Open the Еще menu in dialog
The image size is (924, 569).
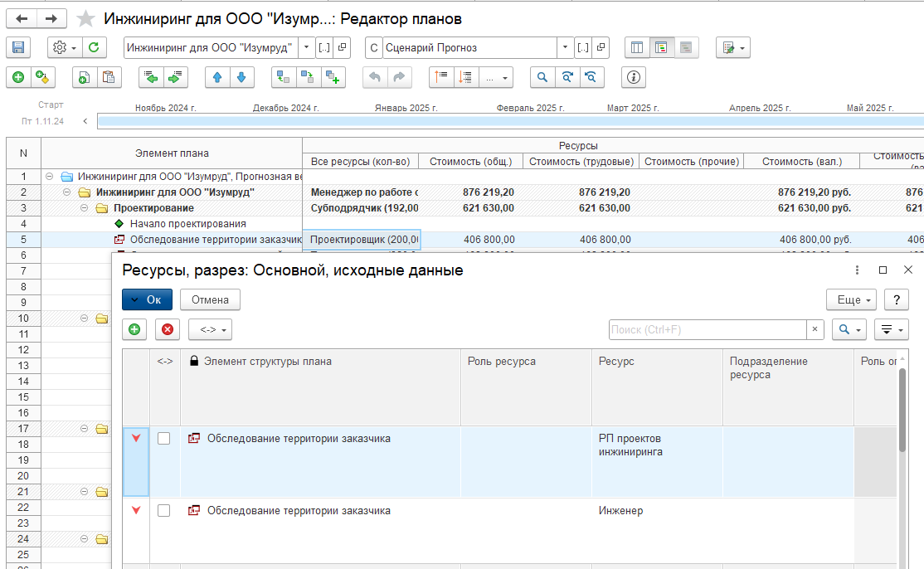pyautogui.click(x=851, y=299)
